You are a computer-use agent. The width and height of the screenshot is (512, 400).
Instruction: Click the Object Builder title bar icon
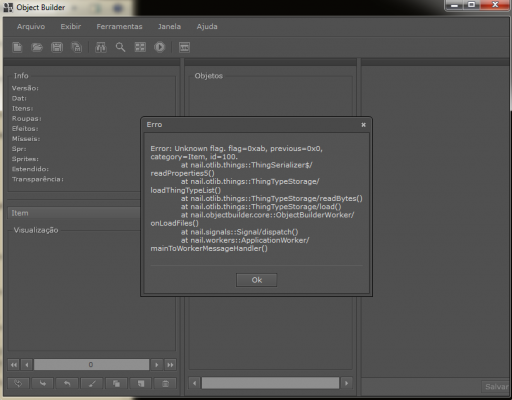8,7
